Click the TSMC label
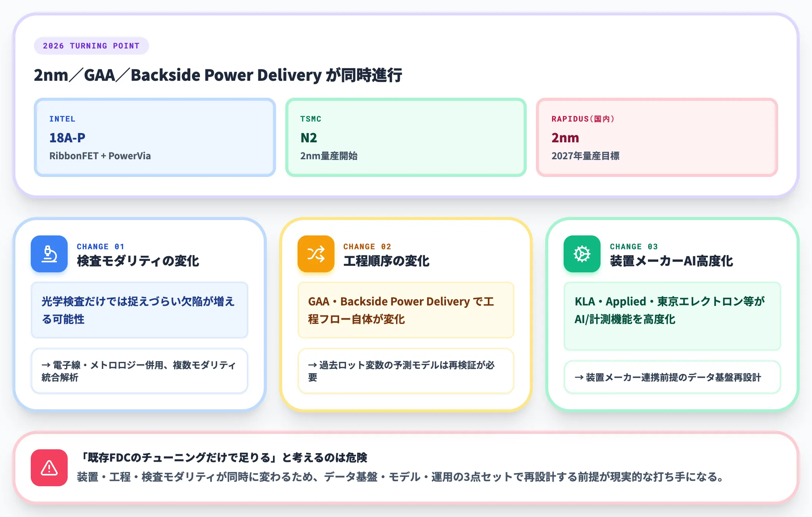The height and width of the screenshot is (517, 812). 311,119
